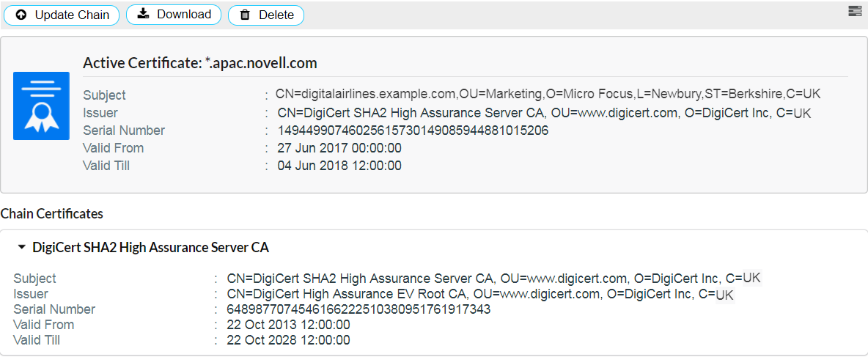Click the chain Valid Till date 22 Oct 2028
The width and height of the screenshot is (868, 357).
coord(288,340)
